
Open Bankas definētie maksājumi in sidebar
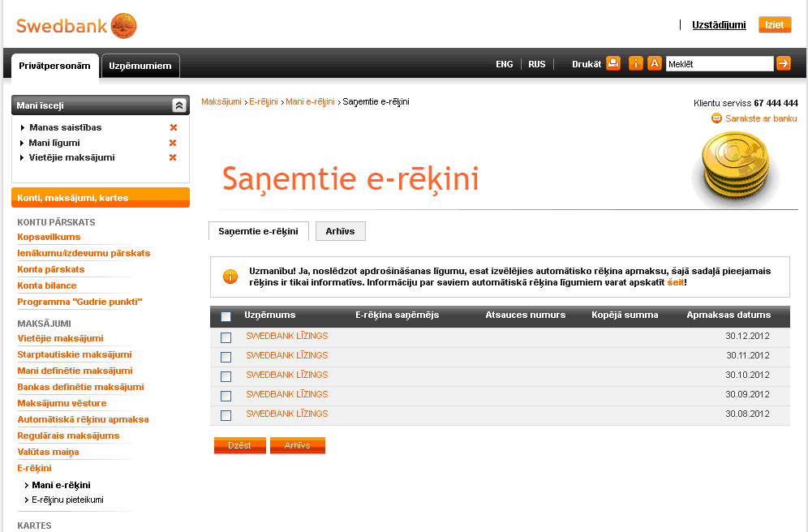click(80, 387)
